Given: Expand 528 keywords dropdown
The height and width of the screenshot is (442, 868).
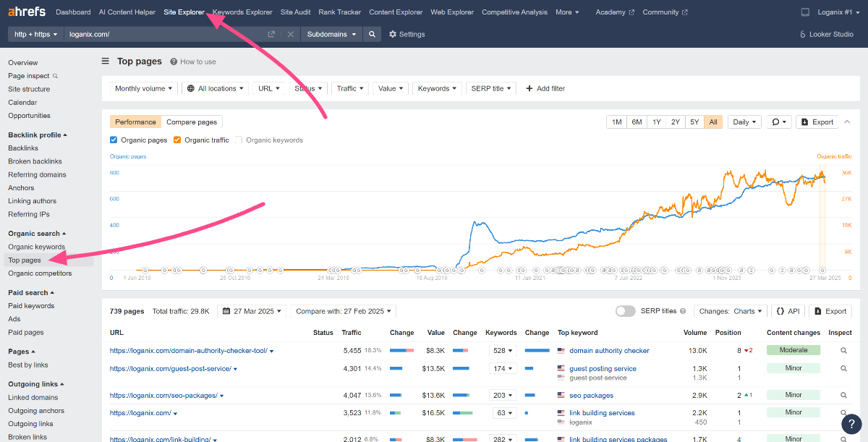Looking at the screenshot, I should point(502,351).
